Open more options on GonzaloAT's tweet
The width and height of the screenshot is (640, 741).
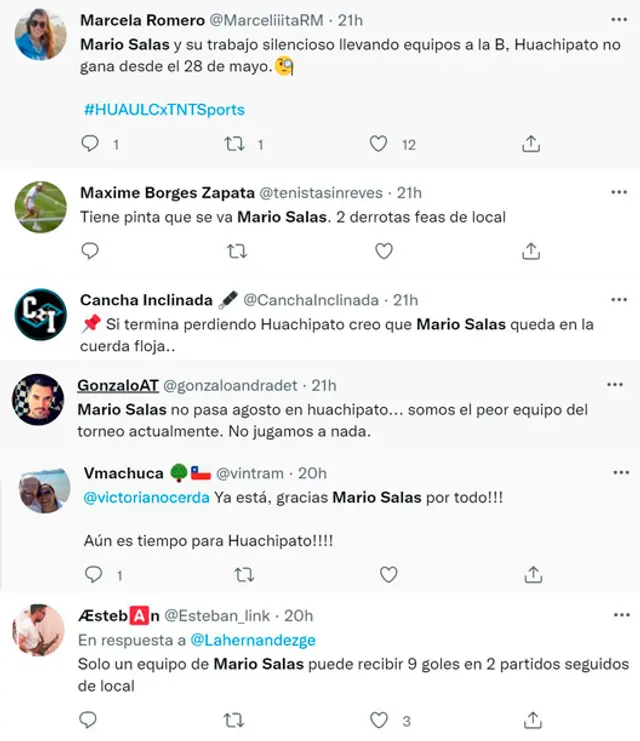[x=617, y=385]
